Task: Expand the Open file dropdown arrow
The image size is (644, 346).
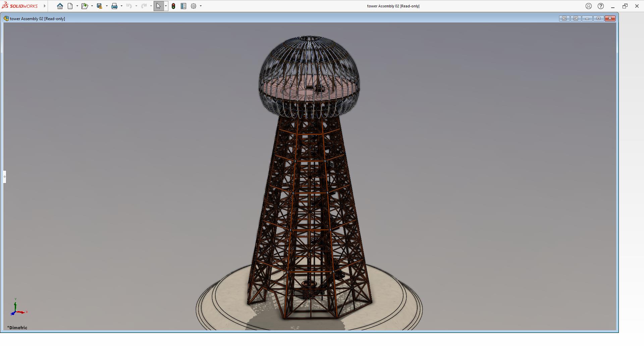Action: pos(92,6)
